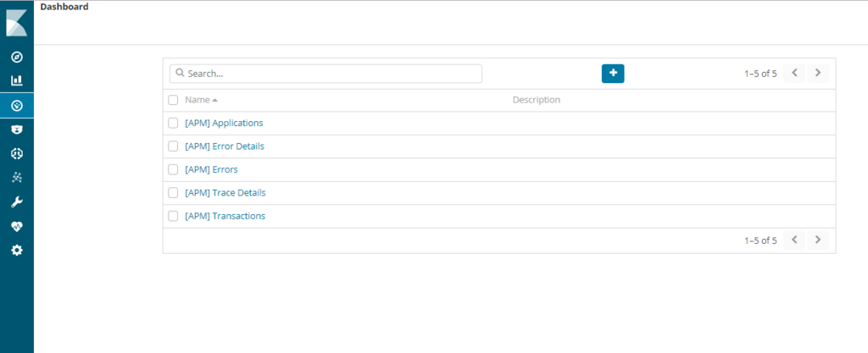This screenshot has width=868, height=353.
Task: Check the [APM] Errors checkbox
Action: pyautogui.click(x=173, y=169)
